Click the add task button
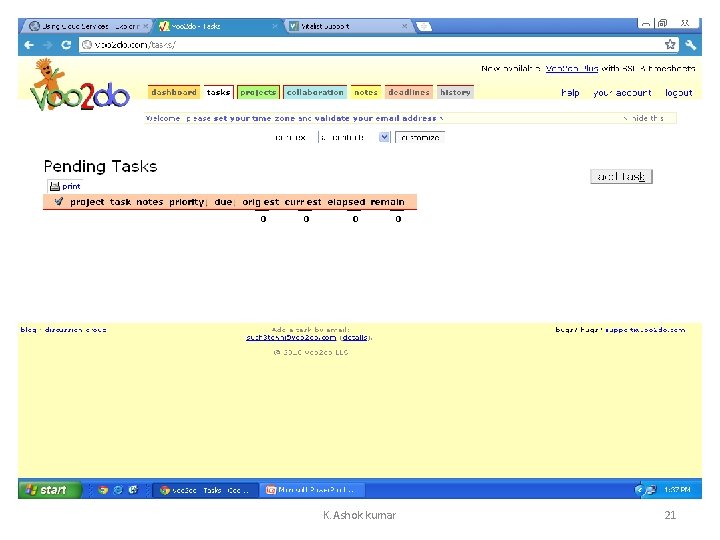Screen dimensions: 720x540 [621, 176]
